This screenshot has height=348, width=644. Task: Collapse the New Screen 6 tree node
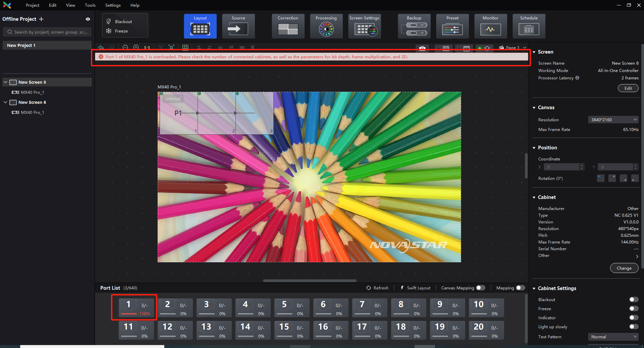(x=5, y=102)
